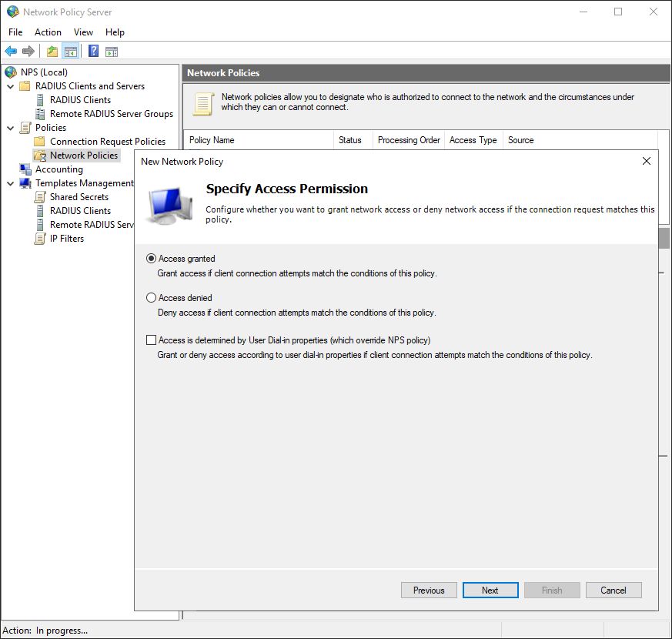Select the Connection Request Policies tree item
Image resolution: width=672 pixels, height=639 pixels.
(x=108, y=142)
